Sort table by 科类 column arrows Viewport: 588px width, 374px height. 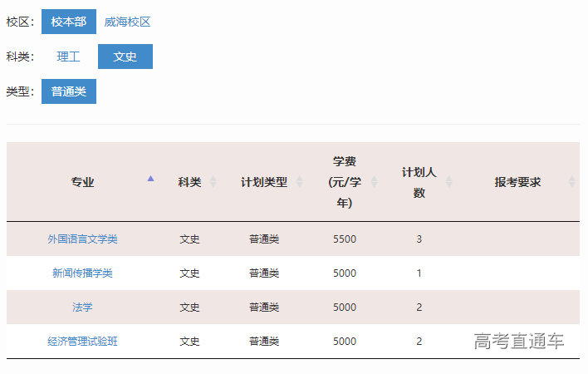[213, 181]
